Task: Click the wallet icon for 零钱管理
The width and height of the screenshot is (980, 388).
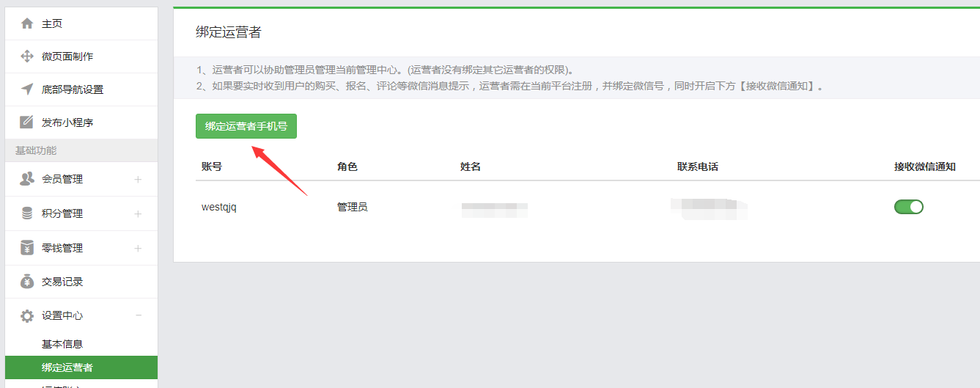Action: 27,248
